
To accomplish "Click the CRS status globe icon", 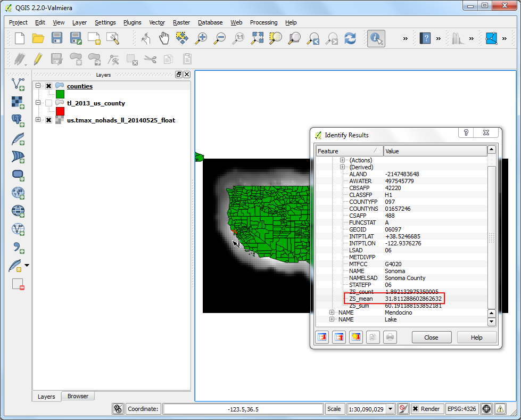I will click(x=486, y=409).
